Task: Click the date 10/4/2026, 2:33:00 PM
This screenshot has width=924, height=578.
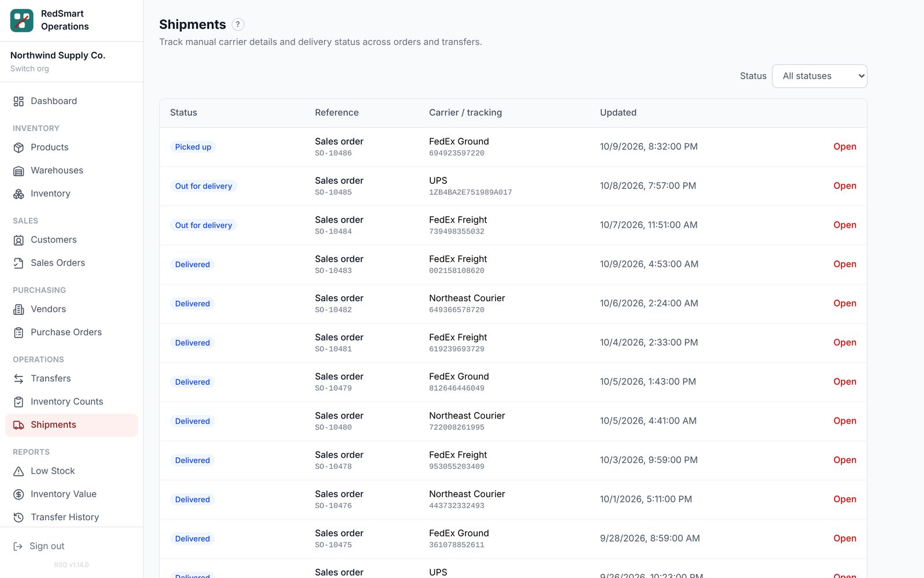Action: [x=649, y=343]
